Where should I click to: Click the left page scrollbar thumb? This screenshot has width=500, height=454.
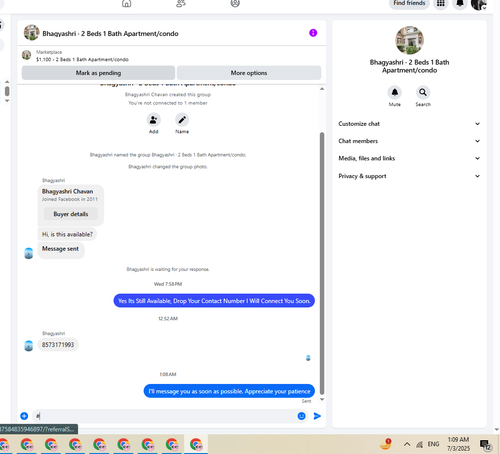tap(7, 91)
